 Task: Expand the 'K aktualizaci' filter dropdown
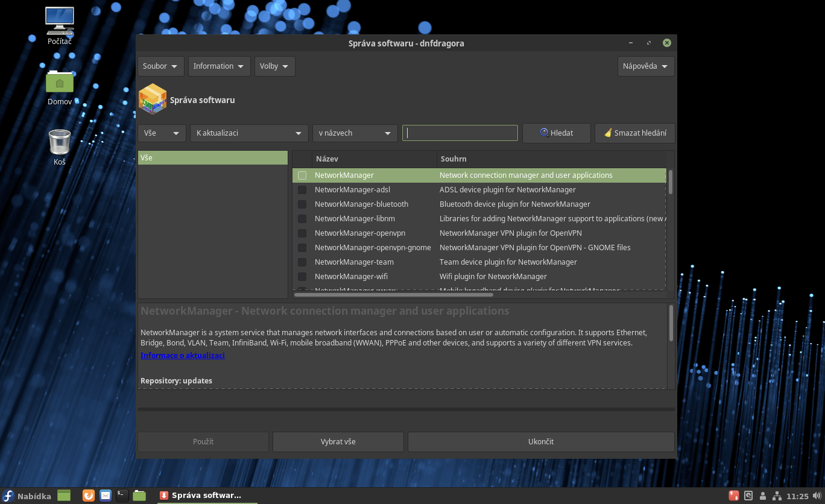click(x=249, y=133)
